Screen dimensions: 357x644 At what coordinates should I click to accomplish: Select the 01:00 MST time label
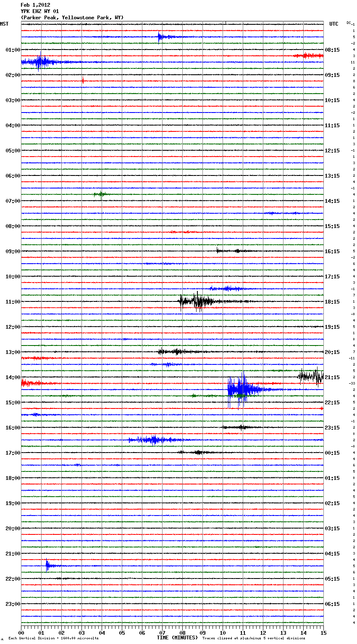click(13, 50)
